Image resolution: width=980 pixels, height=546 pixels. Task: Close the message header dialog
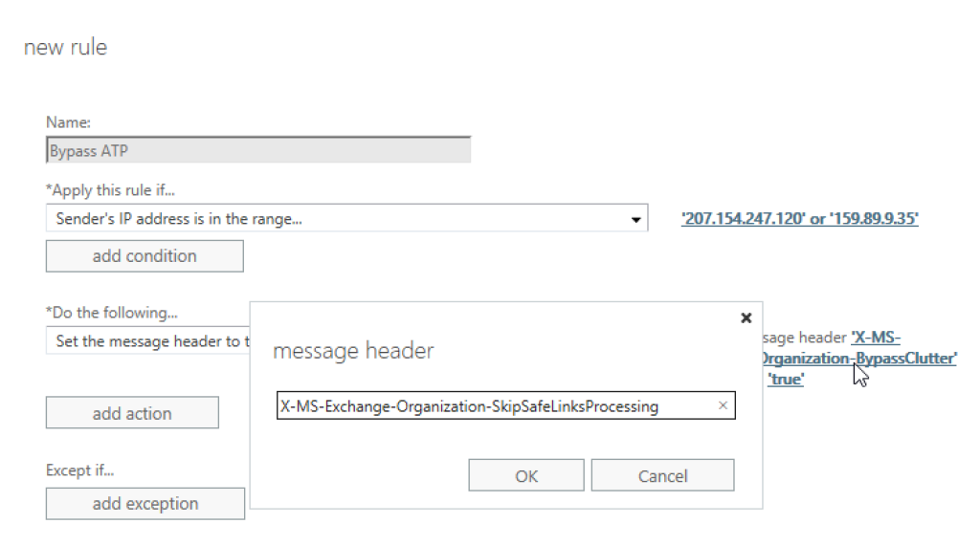coord(746,318)
